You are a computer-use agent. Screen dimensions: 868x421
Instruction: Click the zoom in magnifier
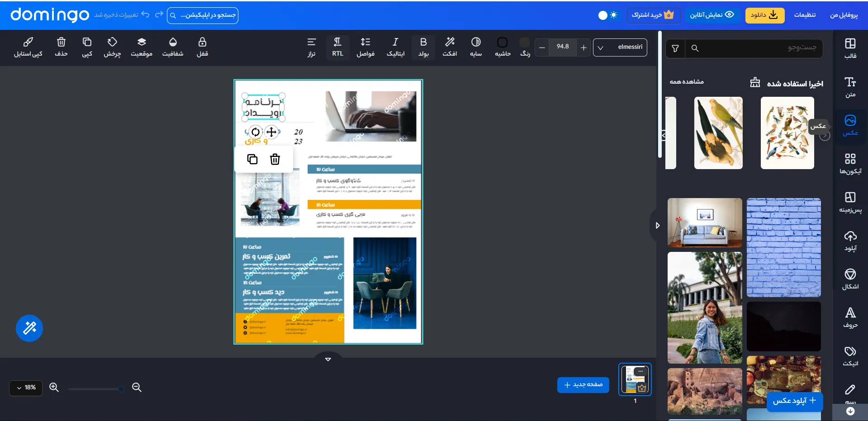54,388
